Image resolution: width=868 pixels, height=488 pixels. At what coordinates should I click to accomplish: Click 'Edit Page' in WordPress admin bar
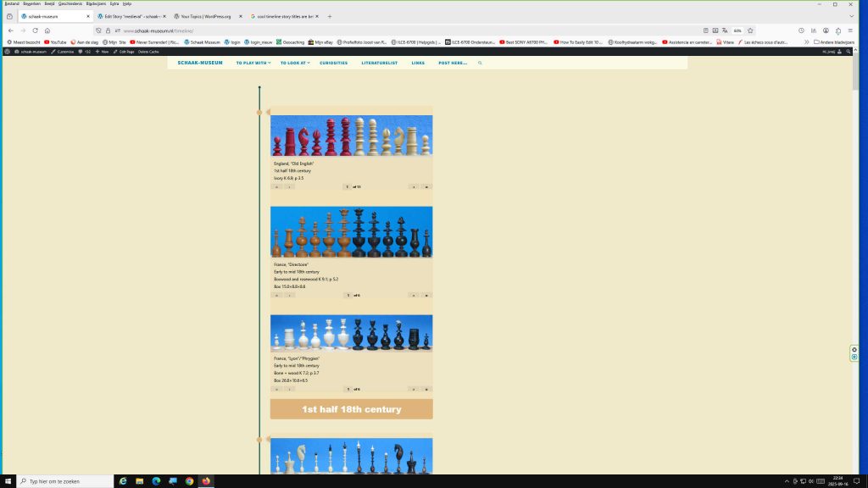(x=125, y=52)
